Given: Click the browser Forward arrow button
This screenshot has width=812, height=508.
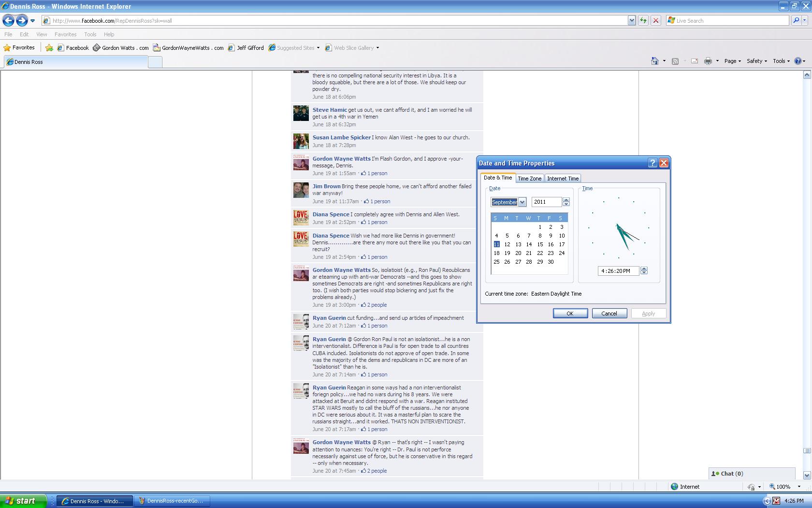Looking at the screenshot, I should pos(22,20).
